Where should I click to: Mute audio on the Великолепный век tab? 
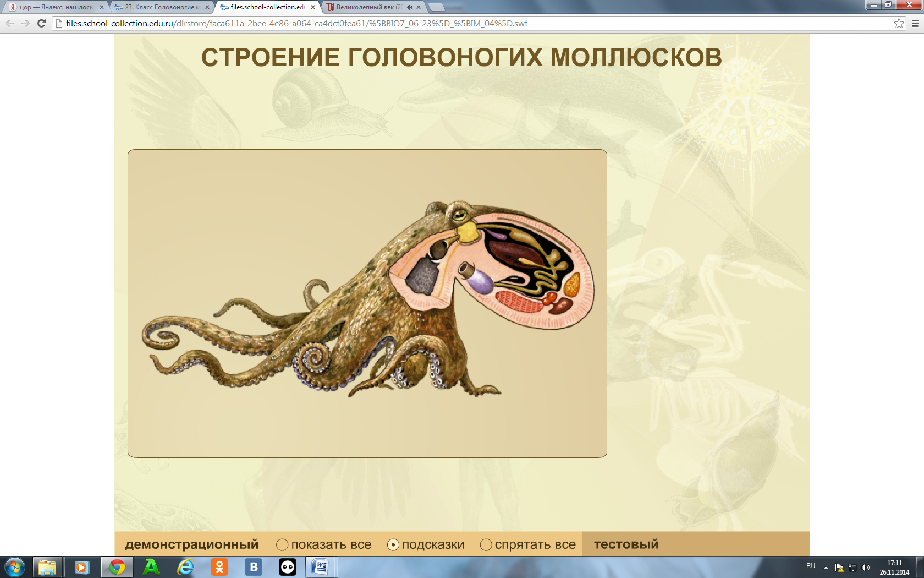409,7
